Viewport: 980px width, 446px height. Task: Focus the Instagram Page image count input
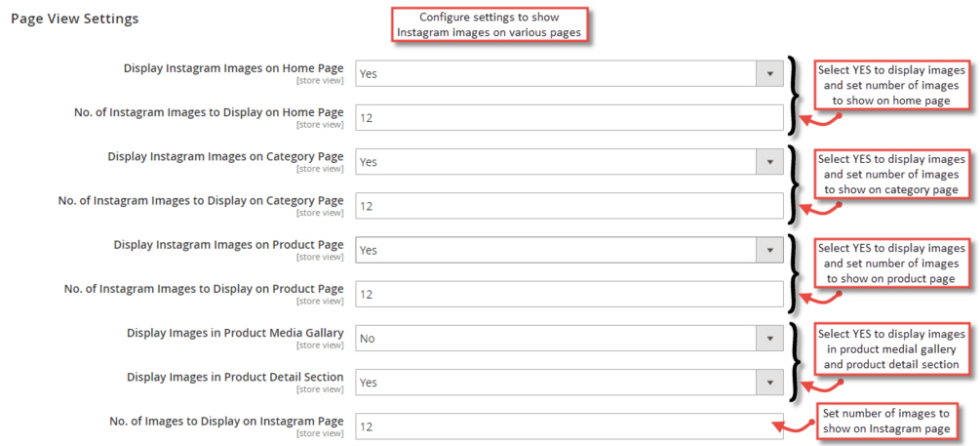click(568, 426)
